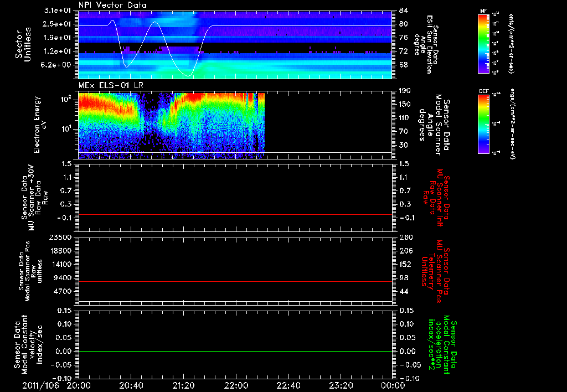Click the ESH Sun Elevation Angle label
This screenshot has height=392, width=567.
427,44
